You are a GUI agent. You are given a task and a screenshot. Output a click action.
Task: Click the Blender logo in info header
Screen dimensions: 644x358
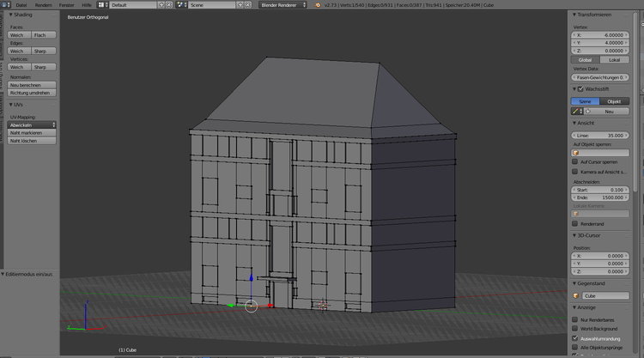point(318,5)
